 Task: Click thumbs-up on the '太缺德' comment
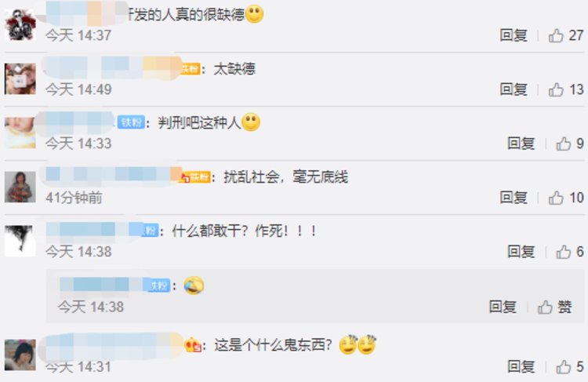pos(556,89)
